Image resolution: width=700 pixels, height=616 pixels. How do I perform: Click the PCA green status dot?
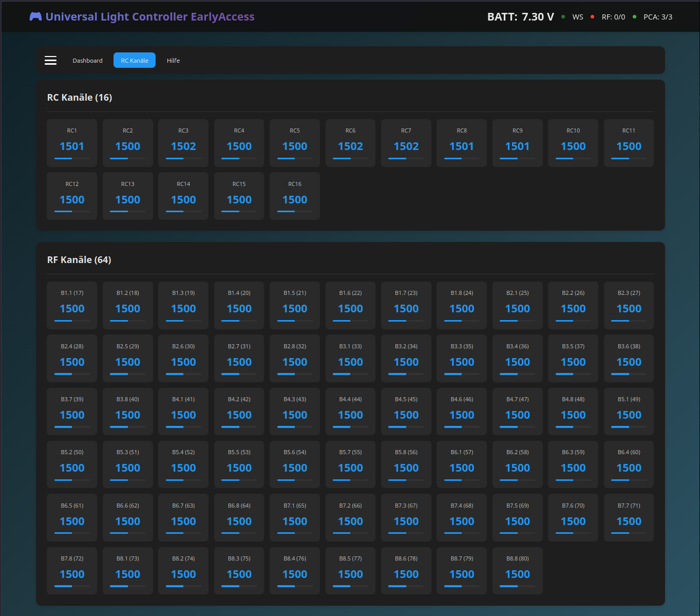click(634, 17)
